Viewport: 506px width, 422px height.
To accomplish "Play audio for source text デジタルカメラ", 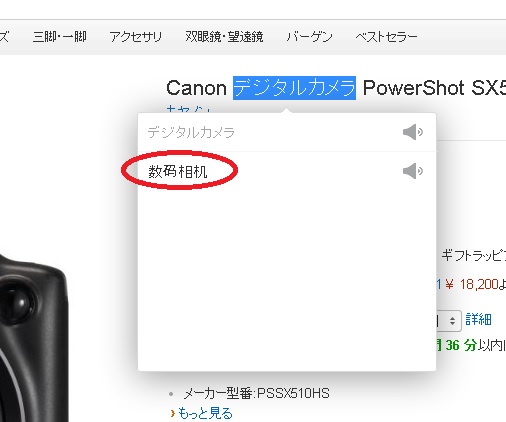I will [x=413, y=132].
